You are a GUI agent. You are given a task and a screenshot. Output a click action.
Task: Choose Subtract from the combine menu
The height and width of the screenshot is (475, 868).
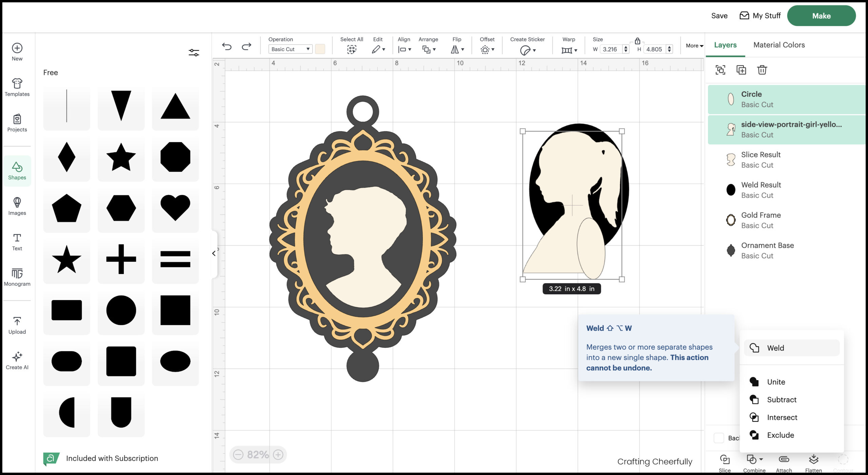[782, 399]
